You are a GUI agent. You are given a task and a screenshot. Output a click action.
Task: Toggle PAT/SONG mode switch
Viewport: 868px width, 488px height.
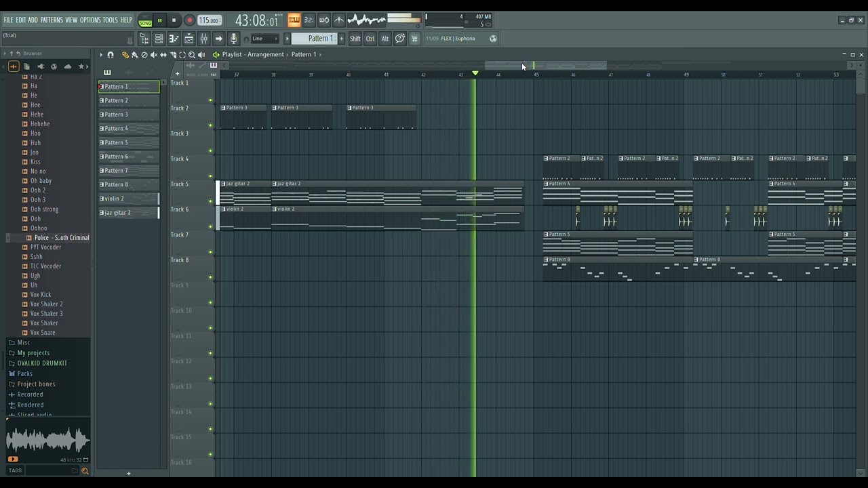pos(145,20)
